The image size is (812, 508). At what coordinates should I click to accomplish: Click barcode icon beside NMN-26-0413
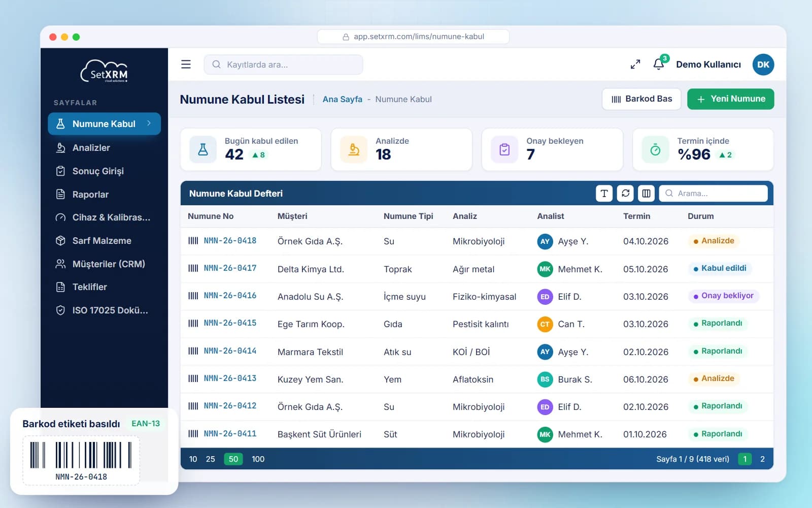point(193,378)
